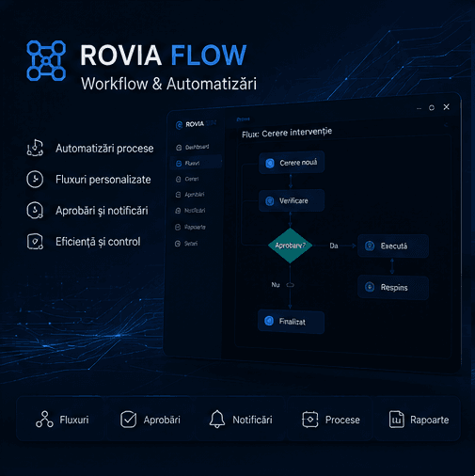Screen dimensions: 475x476
Task: Click the Execută node icon
Action: click(370, 246)
